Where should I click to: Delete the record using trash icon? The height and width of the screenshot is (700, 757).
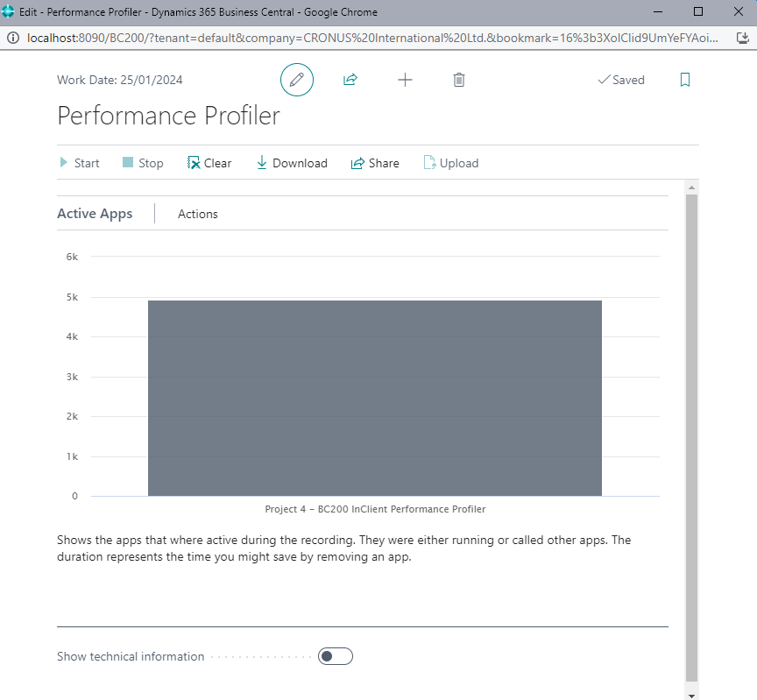[x=458, y=79]
